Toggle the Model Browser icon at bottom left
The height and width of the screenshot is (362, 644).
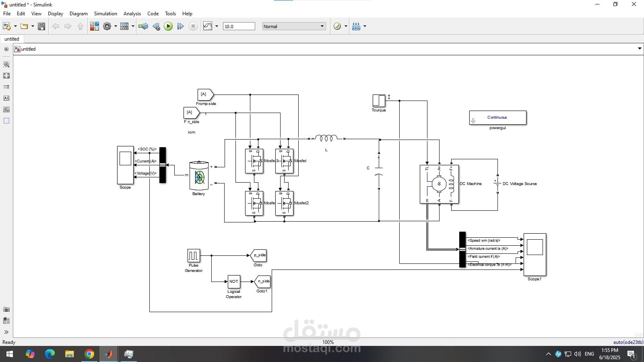[x=6, y=321]
